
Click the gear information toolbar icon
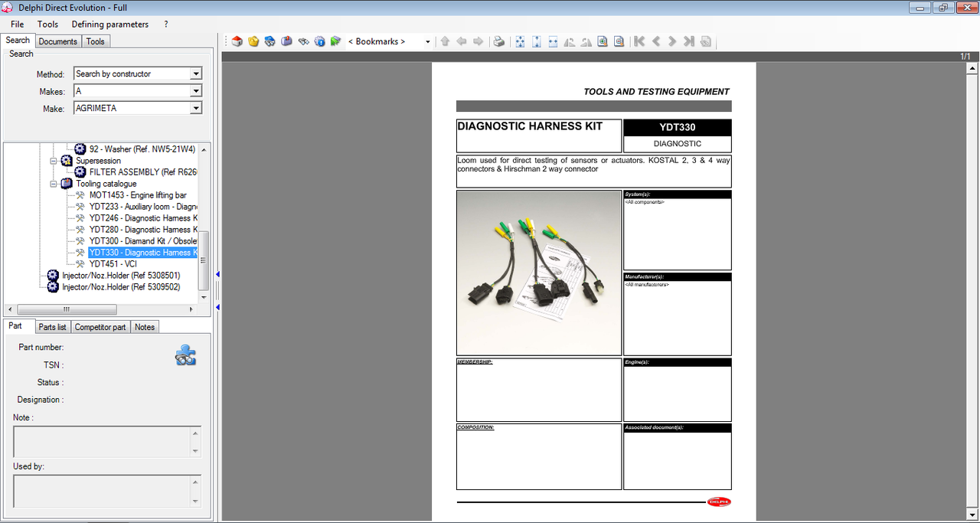(319, 41)
